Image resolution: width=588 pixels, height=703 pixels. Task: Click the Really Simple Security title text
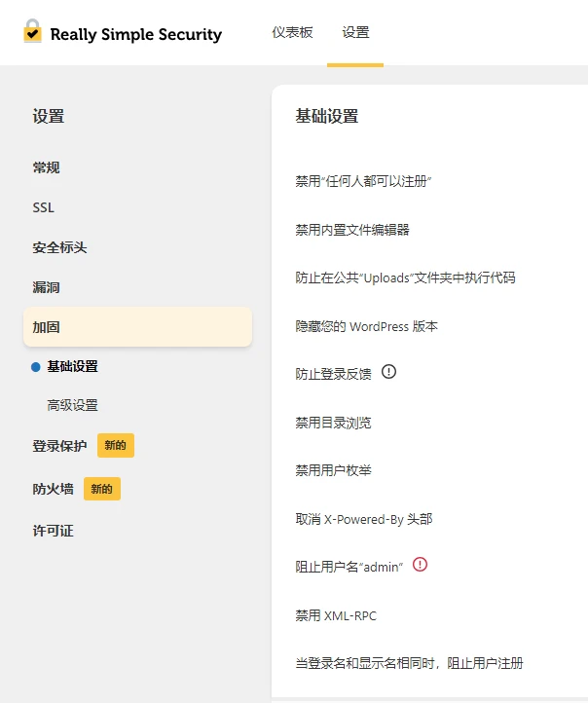[136, 34]
